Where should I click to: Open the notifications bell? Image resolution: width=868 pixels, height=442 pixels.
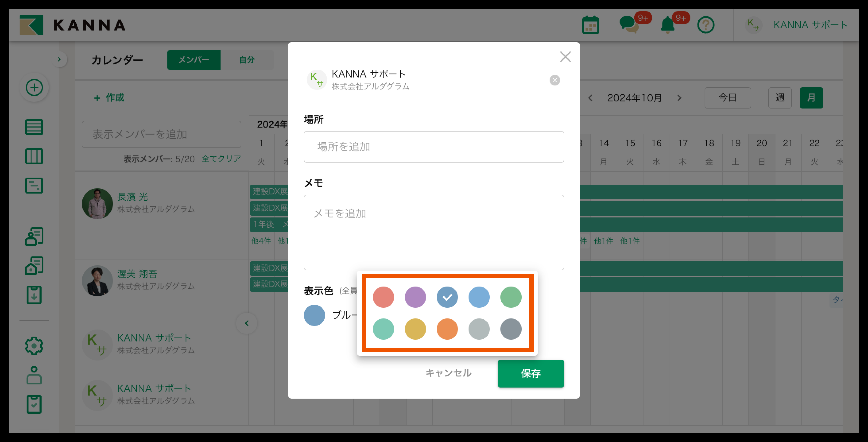(667, 25)
